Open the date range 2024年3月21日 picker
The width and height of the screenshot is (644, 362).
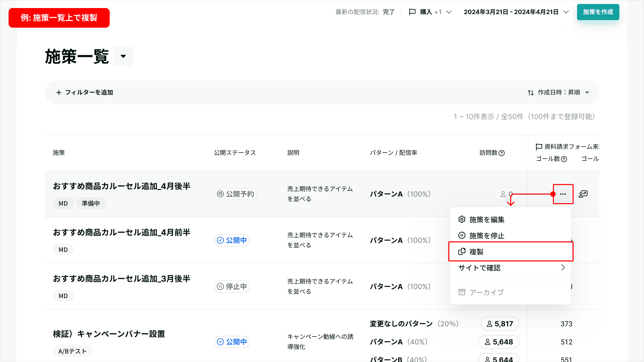click(516, 12)
